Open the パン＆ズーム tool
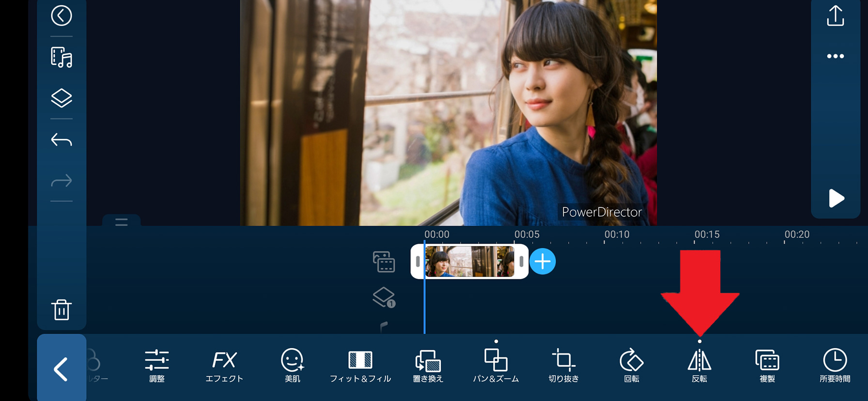The image size is (868, 401). pyautogui.click(x=496, y=366)
